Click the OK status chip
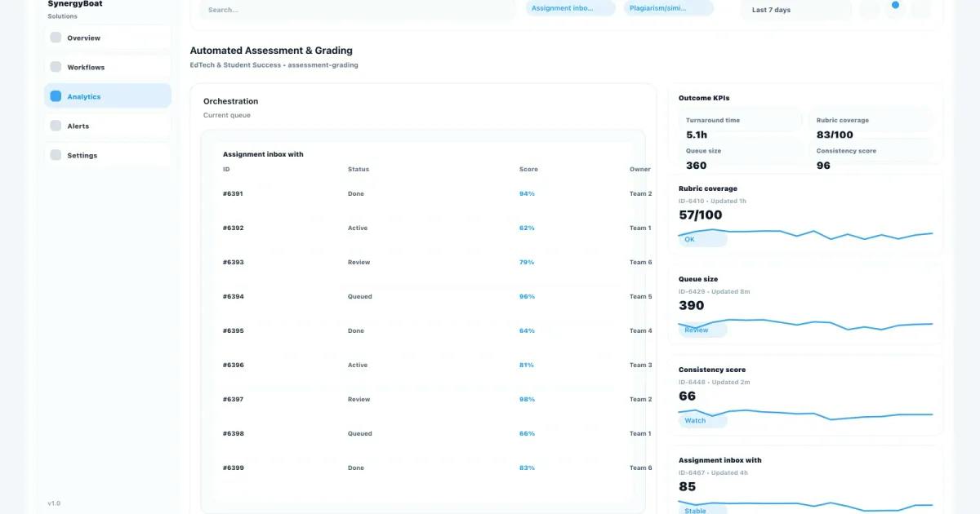 point(702,240)
